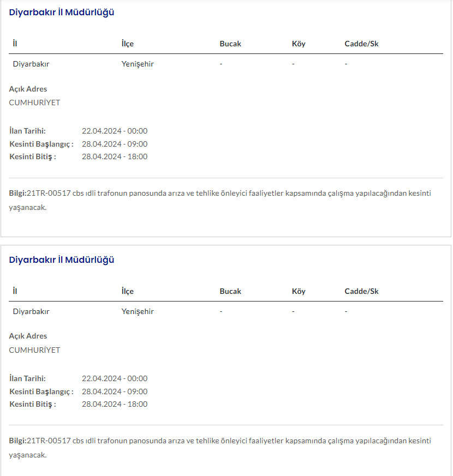The image size is (453, 476).
Task: Click the bottom Diyarbakır İl Müdürlüğü heading
Action: coord(62,260)
